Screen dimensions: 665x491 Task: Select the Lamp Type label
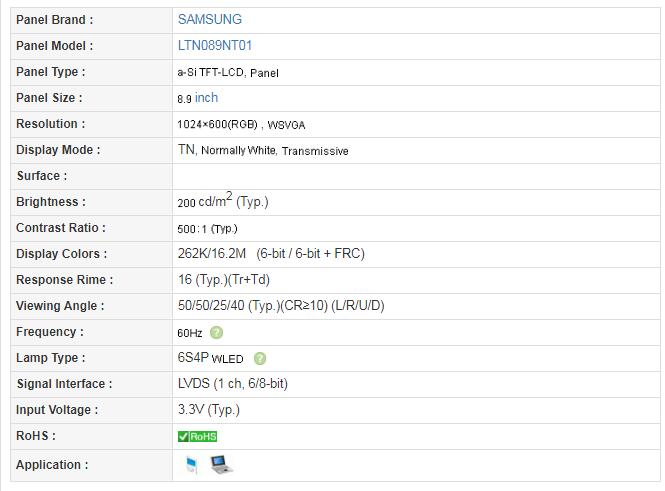tap(50, 358)
